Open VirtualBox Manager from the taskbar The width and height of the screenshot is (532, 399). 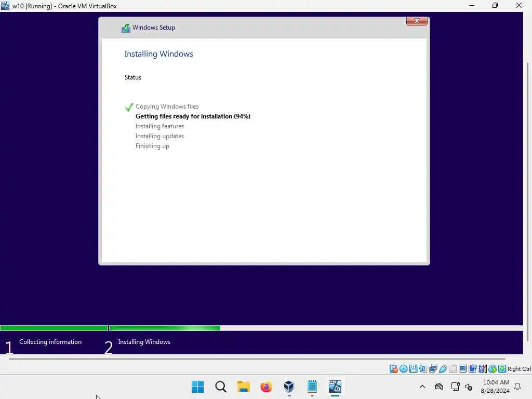pyautogui.click(x=289, y=387)
